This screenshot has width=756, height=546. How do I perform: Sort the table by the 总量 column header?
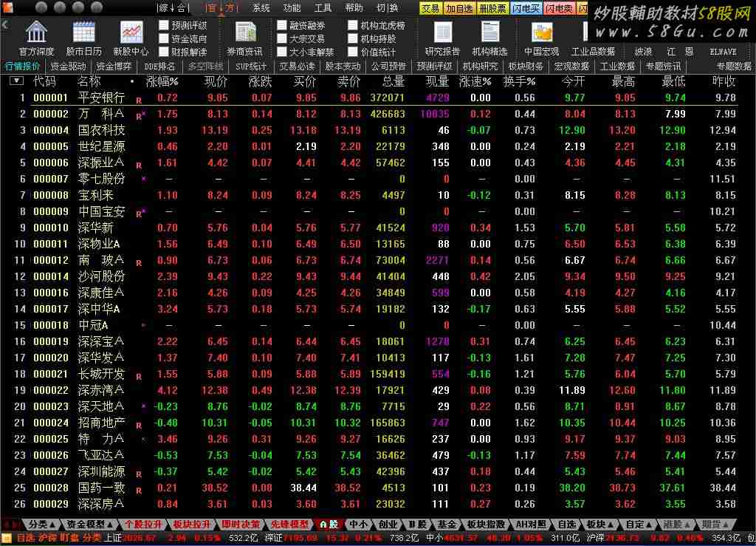(393, 81)
